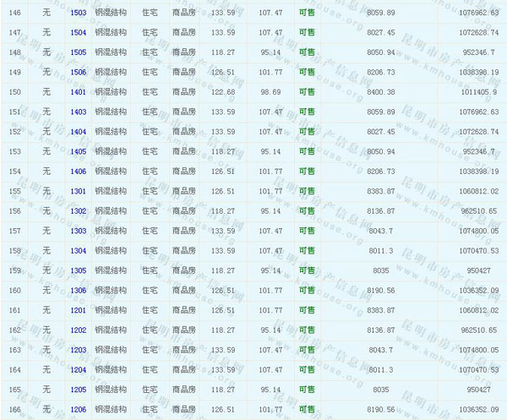
Task: Click room number 1303
Action: tap(78, 231)
